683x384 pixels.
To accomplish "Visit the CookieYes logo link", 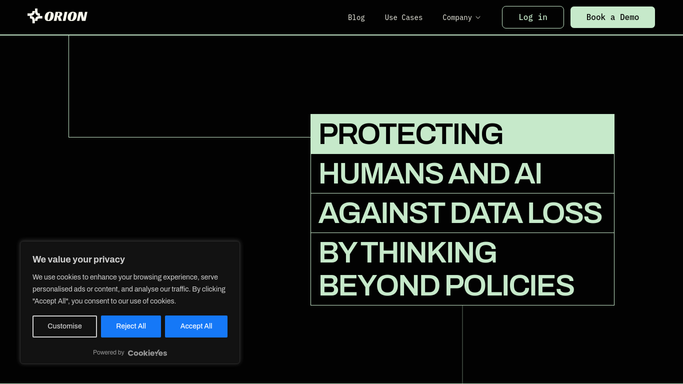I will 147,353.
